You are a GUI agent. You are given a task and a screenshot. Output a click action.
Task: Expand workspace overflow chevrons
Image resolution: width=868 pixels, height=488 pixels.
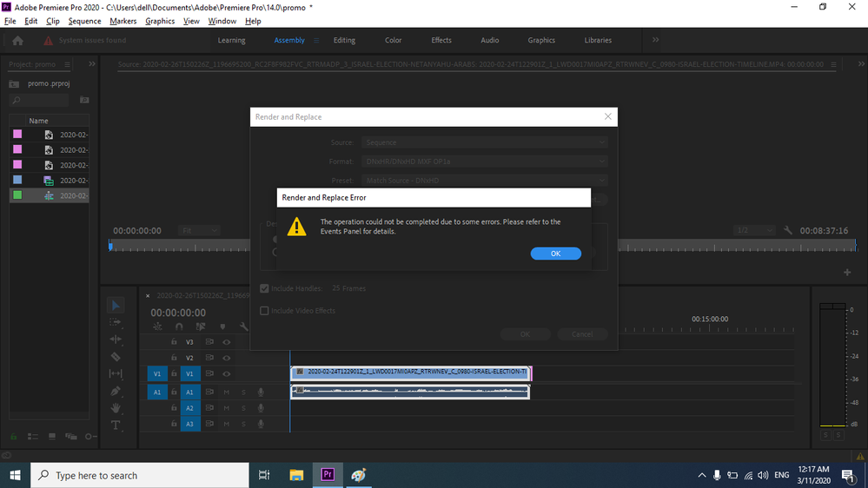pos(655,40)
